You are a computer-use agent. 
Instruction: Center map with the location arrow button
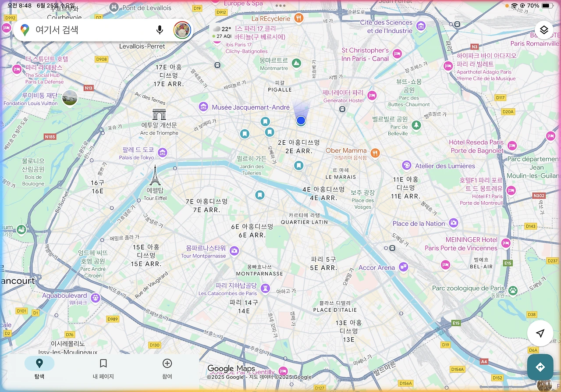pos(540,334)
